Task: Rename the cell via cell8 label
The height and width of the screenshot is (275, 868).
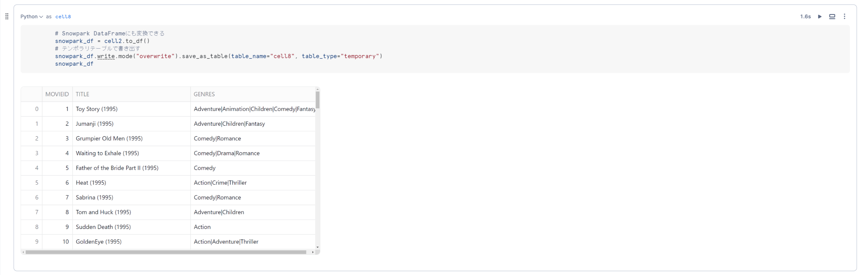Action: (x=63, y=17)
